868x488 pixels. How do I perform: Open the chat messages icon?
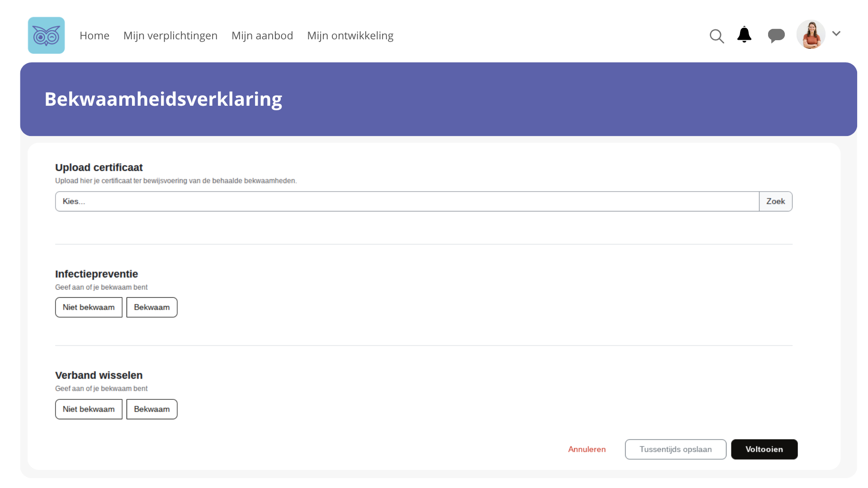[x=776, y=35]
